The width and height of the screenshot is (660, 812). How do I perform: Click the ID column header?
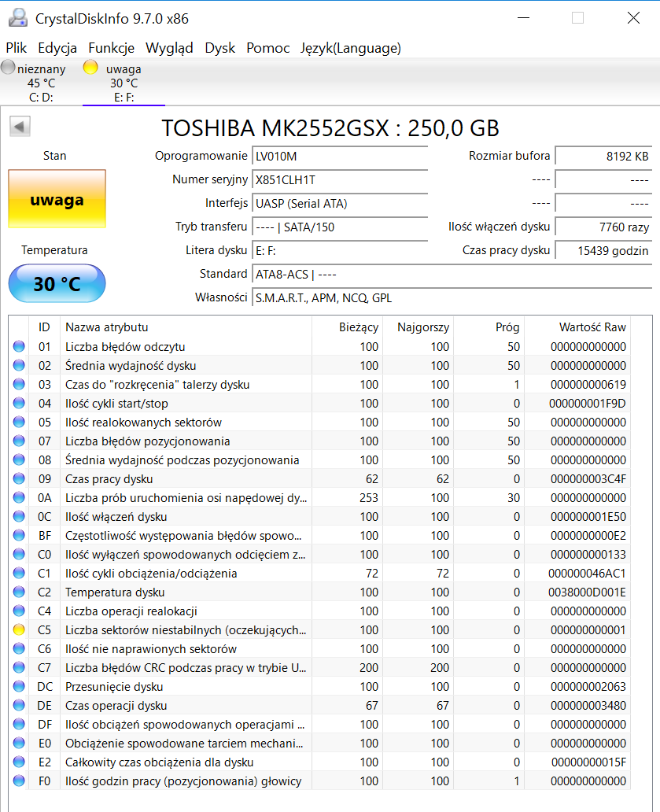pos(45,327)
